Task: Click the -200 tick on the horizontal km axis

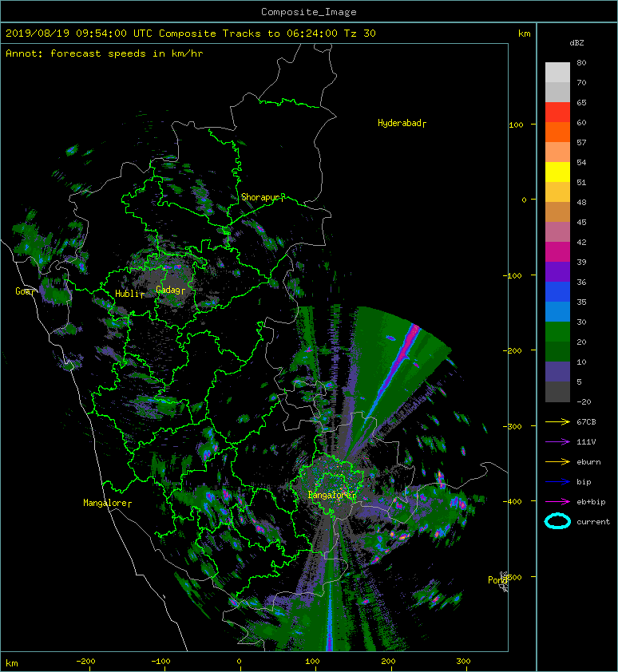Action: 85,662
